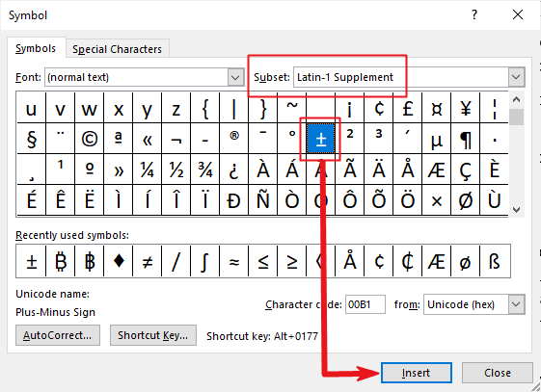Click the pilcrow paragraph symbol
Viewport: 541px width, 392px height.
[x=466, y=139]
